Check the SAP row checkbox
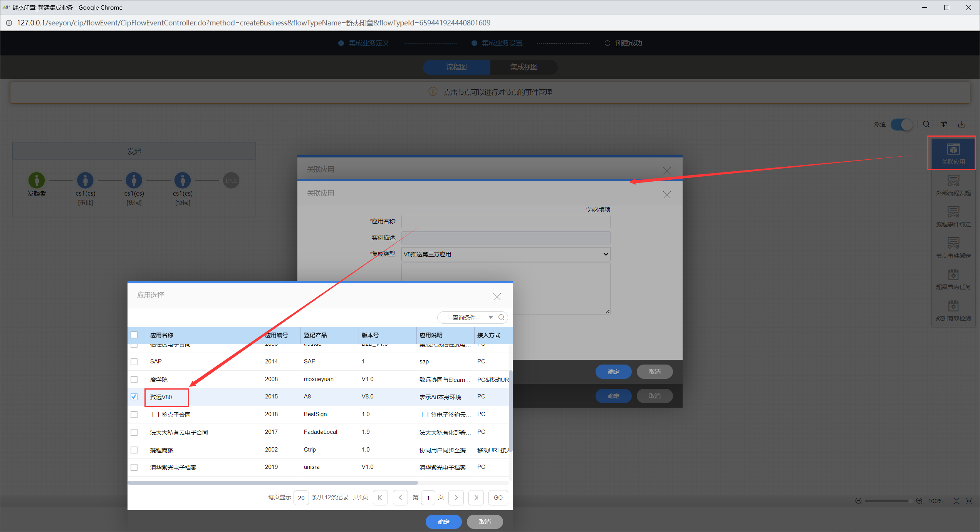 tap(134, 361)
